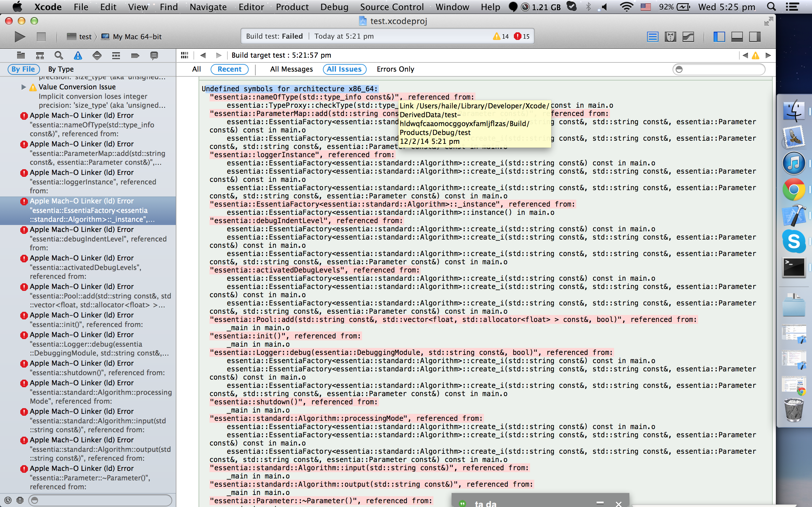Toggle the By Type filter button
The image size is (812, 507).
[x=62, y=69]
